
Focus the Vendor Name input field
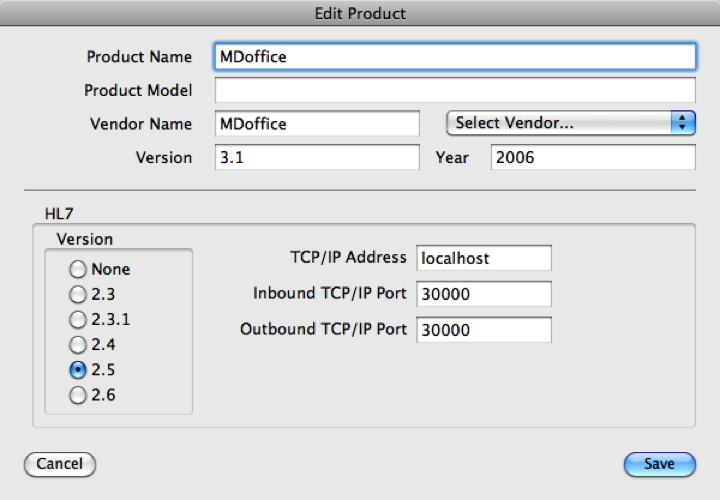coord(316,124)
